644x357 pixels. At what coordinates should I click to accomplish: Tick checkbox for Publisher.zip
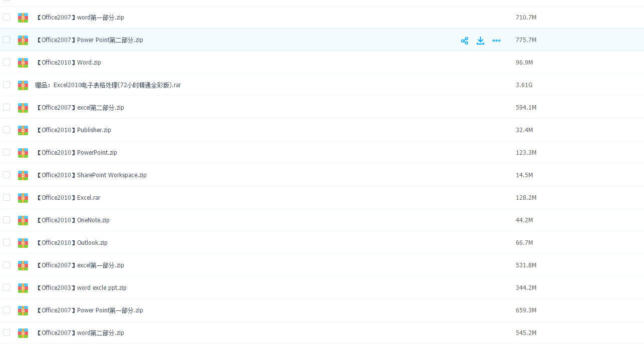point(7,130)
